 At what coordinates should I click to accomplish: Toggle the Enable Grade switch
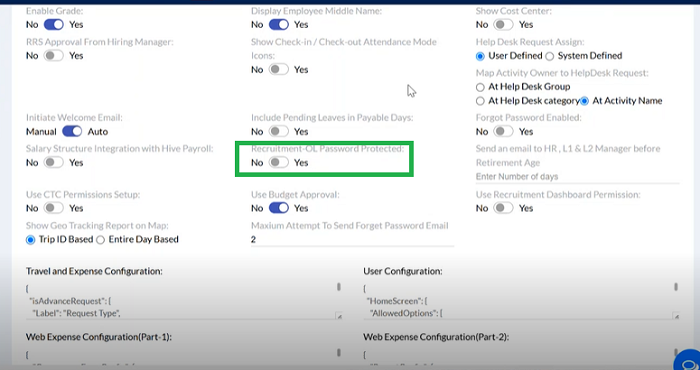tap(54, 25)
